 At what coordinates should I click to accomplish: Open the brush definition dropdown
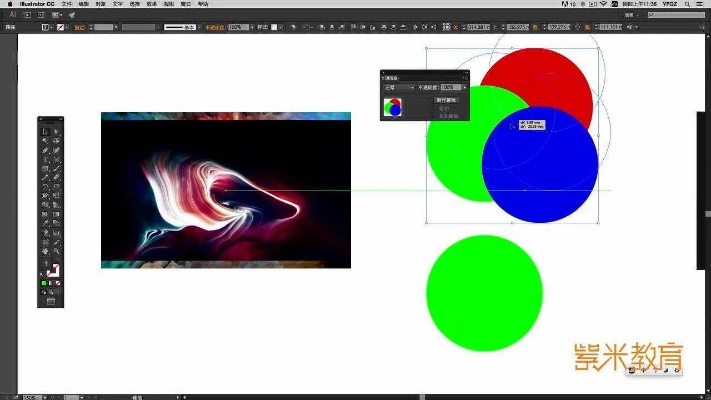coord(199,27)
